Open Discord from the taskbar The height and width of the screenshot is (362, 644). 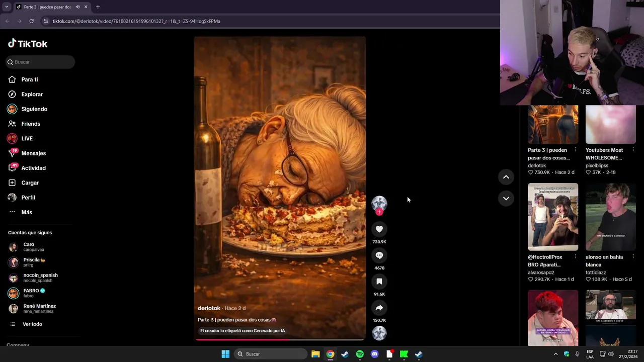(x=374, y=354)
